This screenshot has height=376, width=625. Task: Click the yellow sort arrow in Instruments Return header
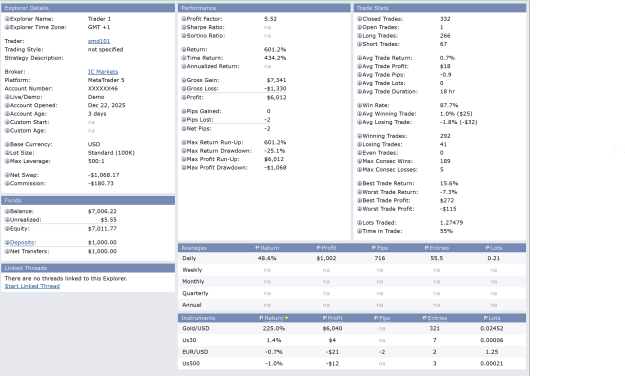pos(286,318)
